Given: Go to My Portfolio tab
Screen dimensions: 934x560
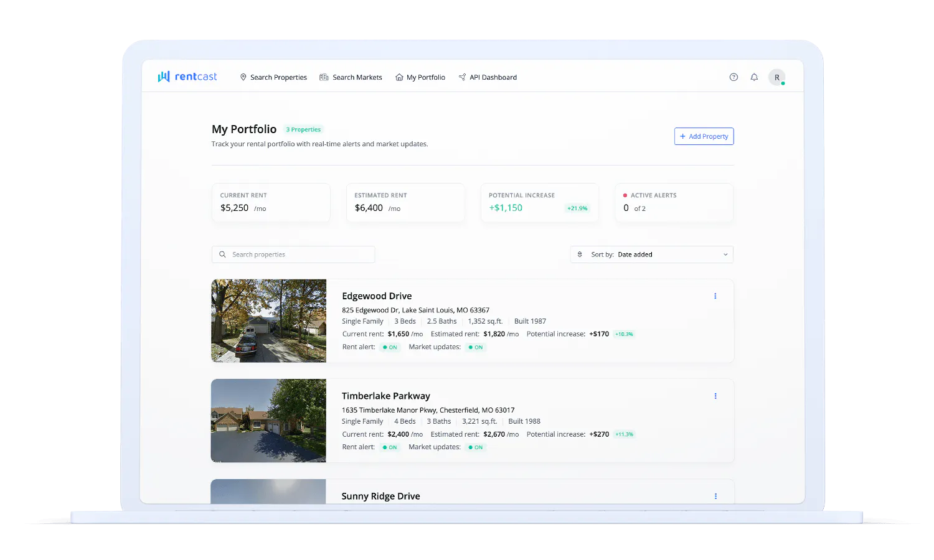Looking at the screenshot, I should click(x=420, y=77).
